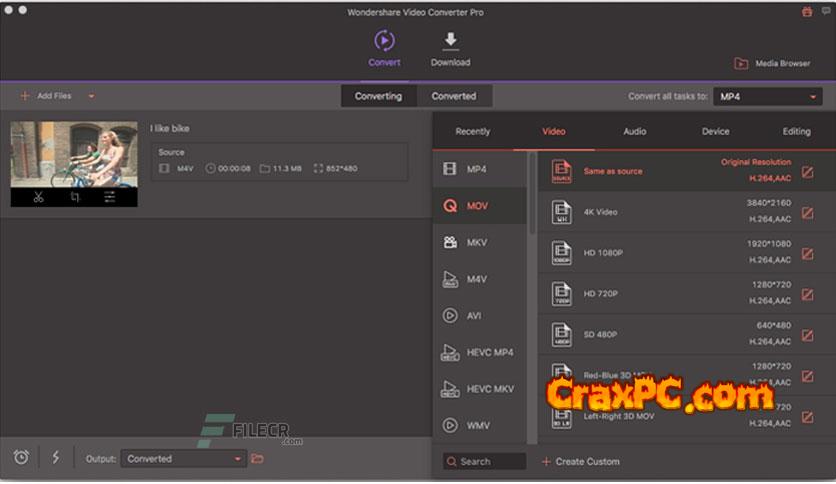Edit the Same as source preset

(x=808, y=172)
